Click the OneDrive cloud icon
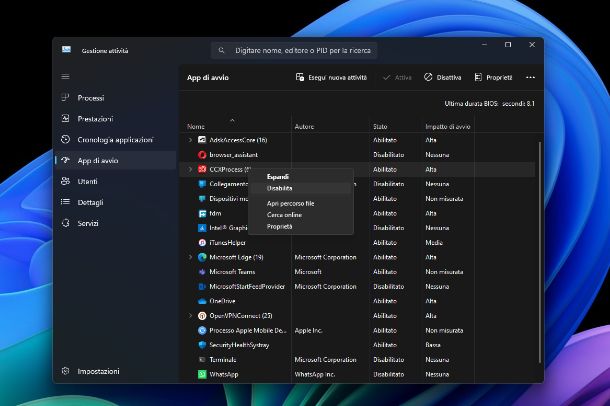The image size is (610, 406). (x=202, y=301)
